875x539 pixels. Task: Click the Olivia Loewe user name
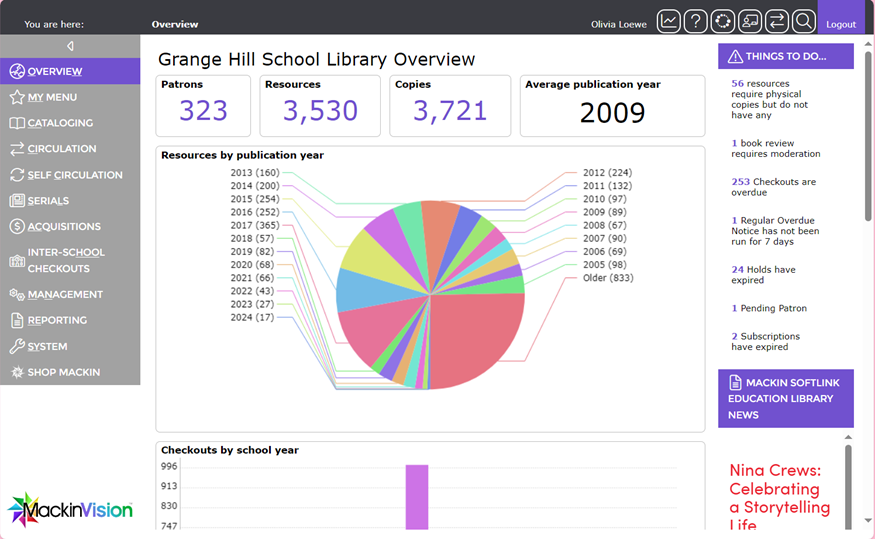[x=618, y=24]
